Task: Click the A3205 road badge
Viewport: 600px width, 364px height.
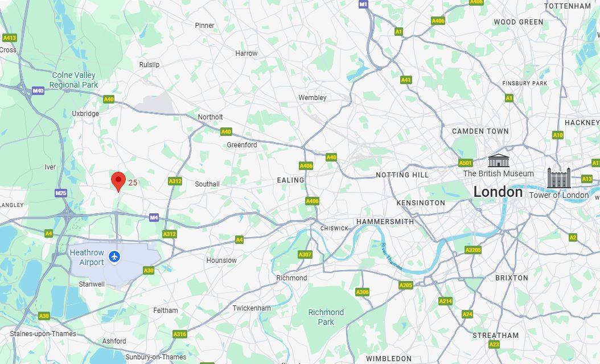Action: tap(473, 250)
